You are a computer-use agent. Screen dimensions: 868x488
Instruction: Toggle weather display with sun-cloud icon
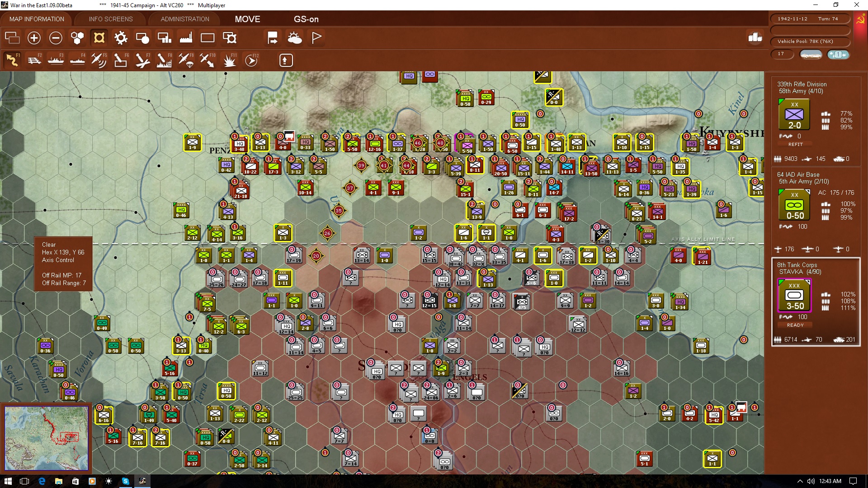click(295, 38)
